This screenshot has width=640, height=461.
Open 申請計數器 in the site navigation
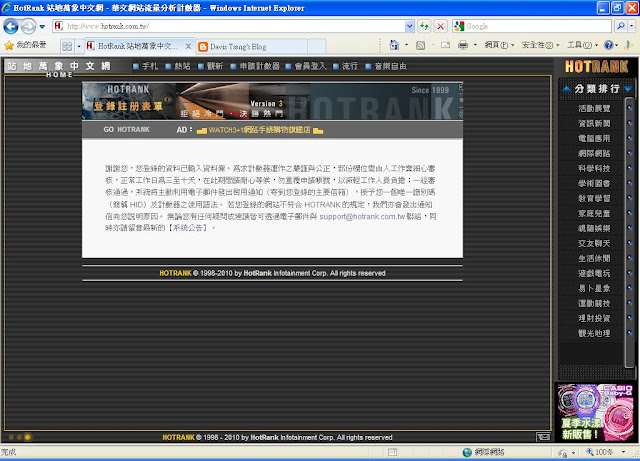click(255, 66)
